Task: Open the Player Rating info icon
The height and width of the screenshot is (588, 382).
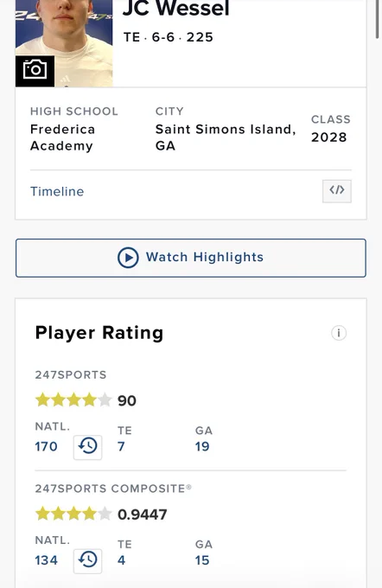Action: 339,333
